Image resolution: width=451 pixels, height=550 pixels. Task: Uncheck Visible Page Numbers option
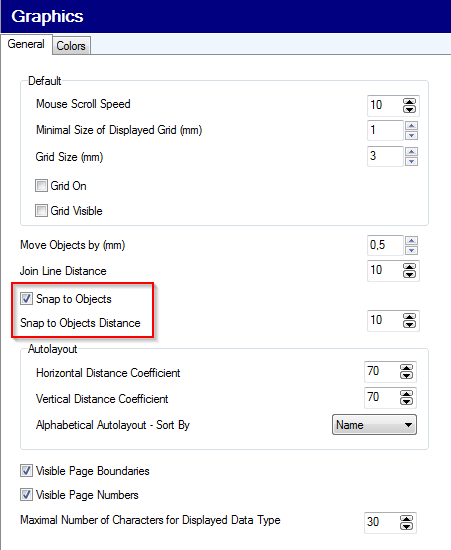[26, 495]
